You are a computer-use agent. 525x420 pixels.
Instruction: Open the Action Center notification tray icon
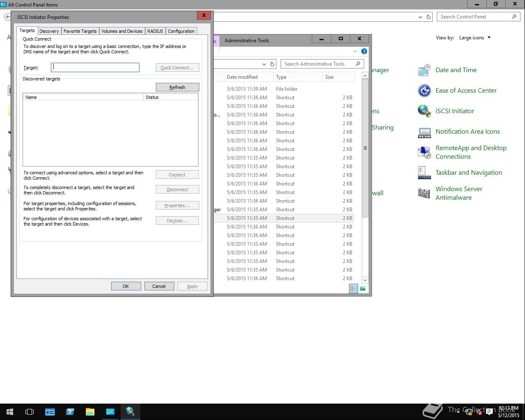pos(489,412)
